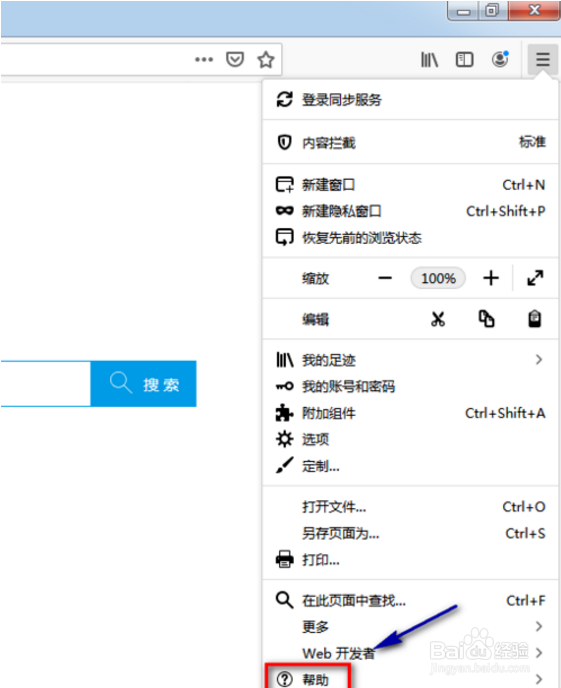The width and height of the screenshot is (561, 688).
Task: Bookmark this page with star icon
Action: coord(266,59)
